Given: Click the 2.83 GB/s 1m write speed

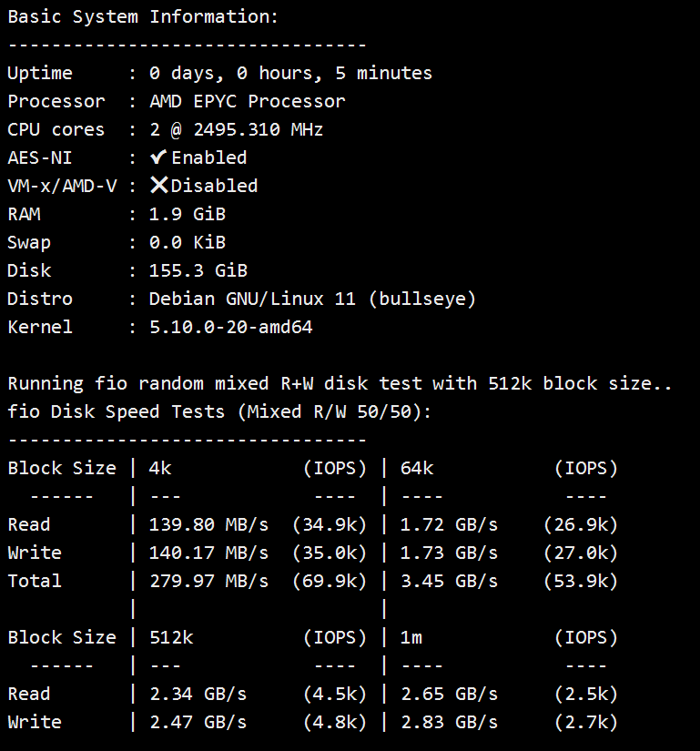Looking at the screenshot, I should click(449, 722).
